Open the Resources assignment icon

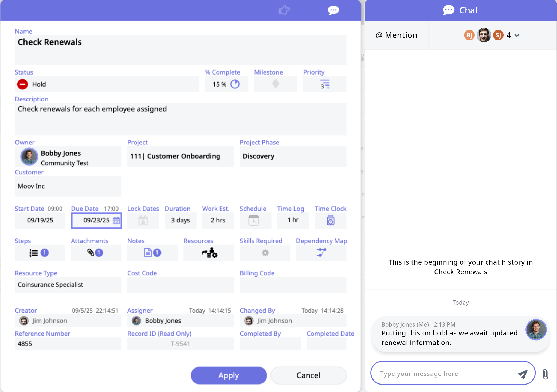pos(209,253)
